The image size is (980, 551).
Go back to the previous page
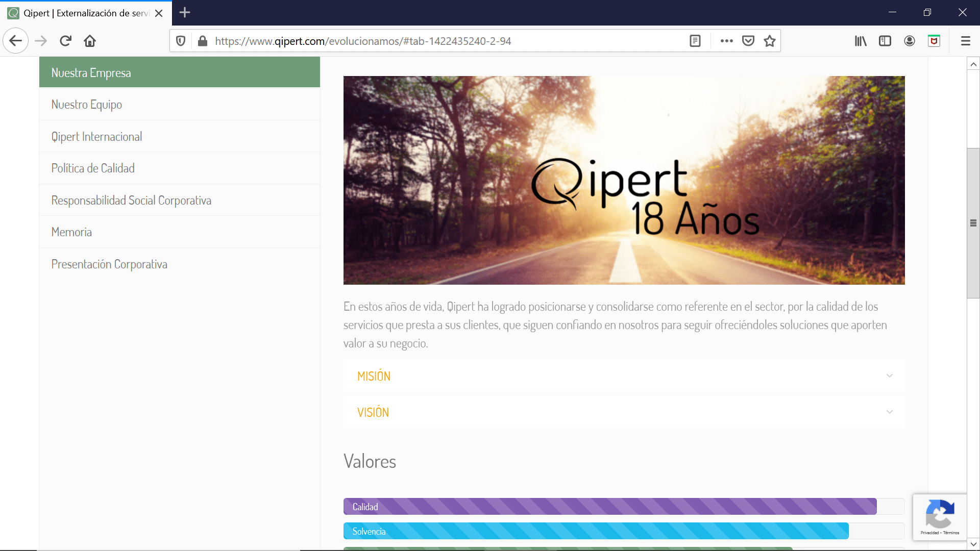pyautogui.click(x=15, y=41)
